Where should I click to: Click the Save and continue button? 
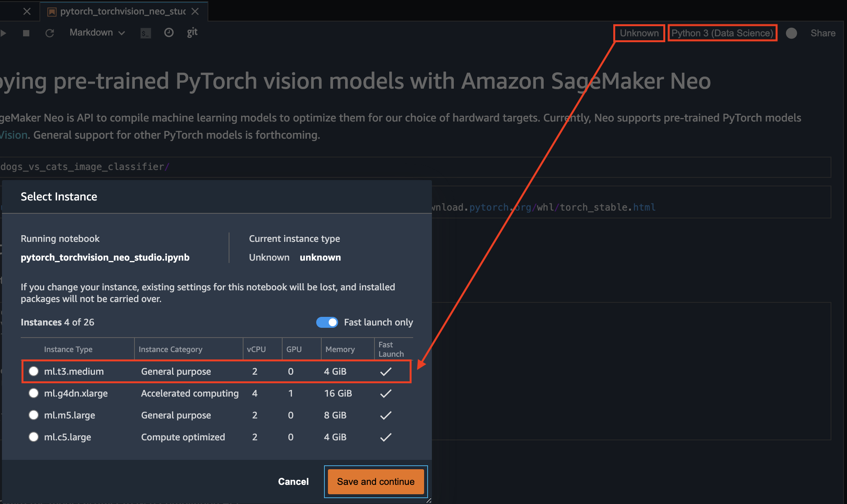pyautogui.click(x=376, y=482)
